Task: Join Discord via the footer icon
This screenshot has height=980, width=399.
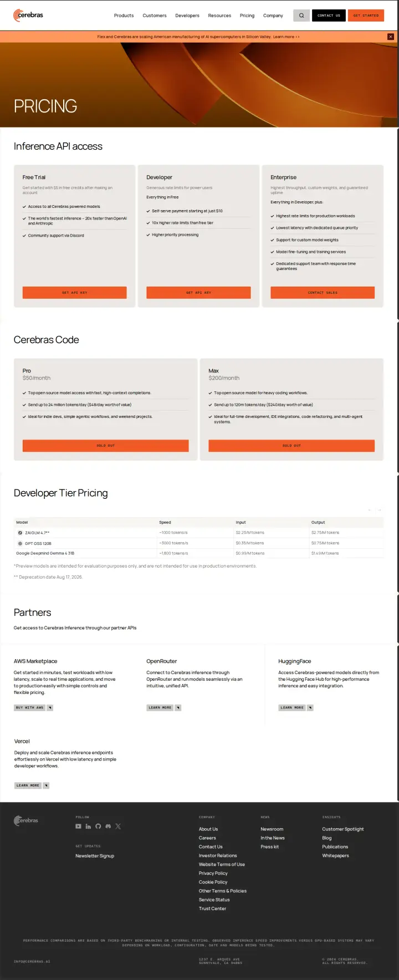Action: (x=108, y=826)
